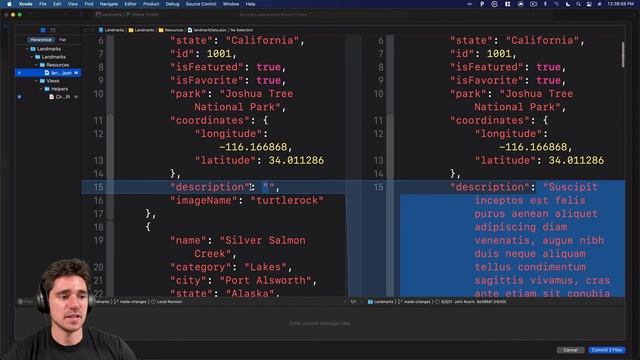The height and width of the screenshot is (360, 640).
Task: Uncheck the lan...json file checkbox
Action: pos(19,73)
